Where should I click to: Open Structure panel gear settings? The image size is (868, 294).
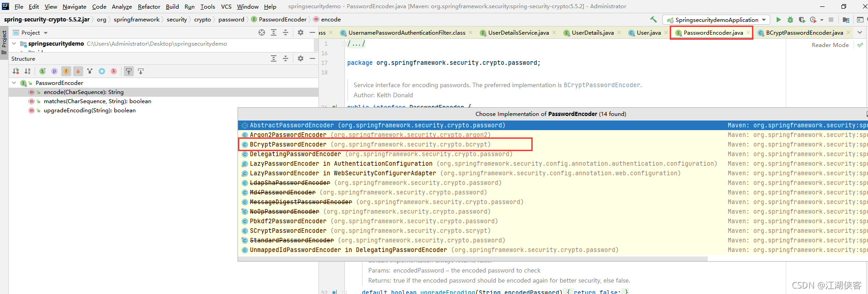[x=301, y=58]
